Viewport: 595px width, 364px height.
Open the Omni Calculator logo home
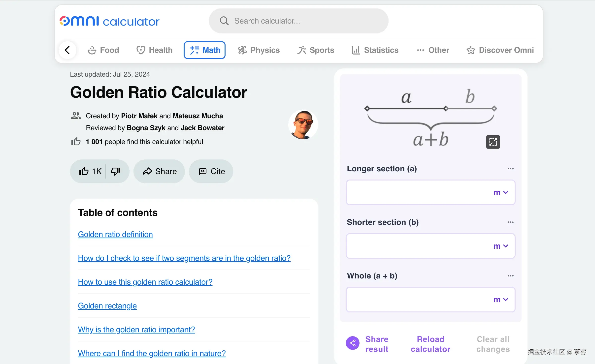click(x=109, y=21)
